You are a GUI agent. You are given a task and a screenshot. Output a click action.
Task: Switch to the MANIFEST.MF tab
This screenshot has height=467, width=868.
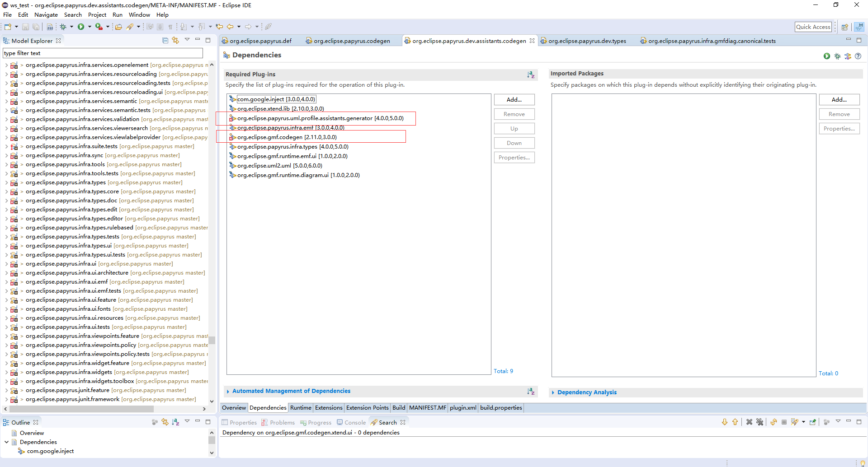[x=427, y=407]
